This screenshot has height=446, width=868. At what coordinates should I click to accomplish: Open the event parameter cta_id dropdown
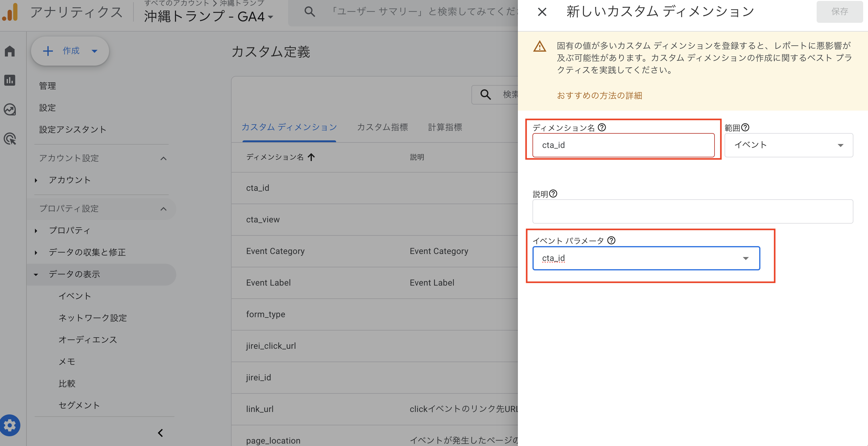[646, 258]
